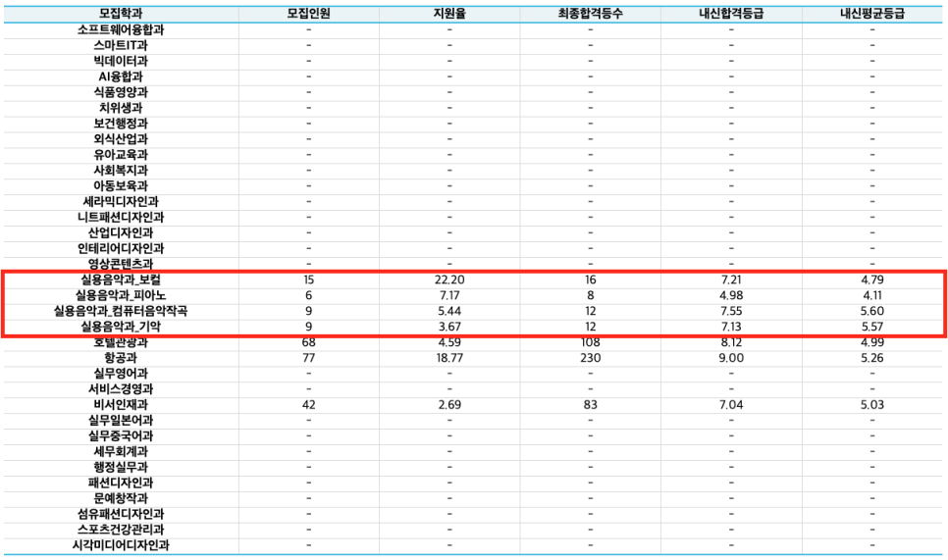Select the 인테리어디자인과 row label
The width and height of the screenshot is (948, 560).
[x=121, y=248]
